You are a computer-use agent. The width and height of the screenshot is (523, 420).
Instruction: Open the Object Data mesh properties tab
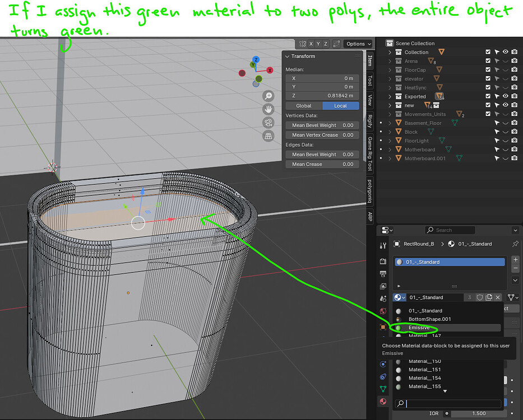click(383, 389)
